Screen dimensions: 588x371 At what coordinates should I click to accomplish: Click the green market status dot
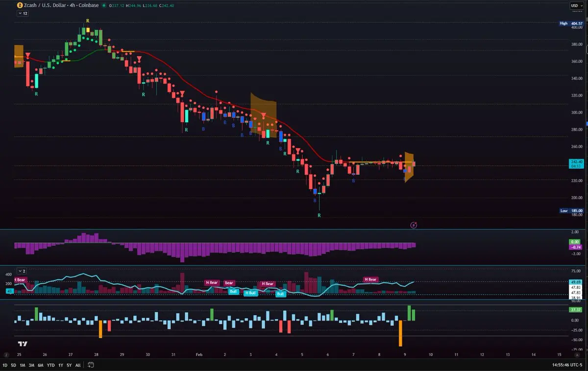click(104, 5)
